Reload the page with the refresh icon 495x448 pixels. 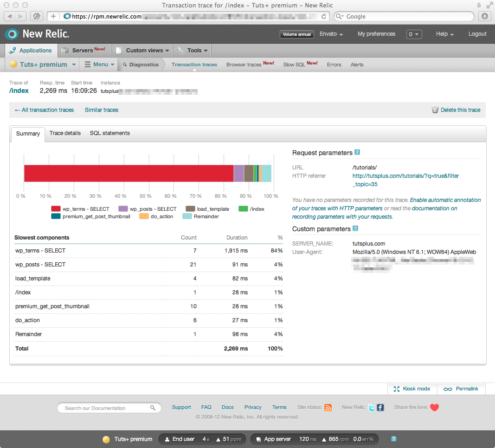323,16
